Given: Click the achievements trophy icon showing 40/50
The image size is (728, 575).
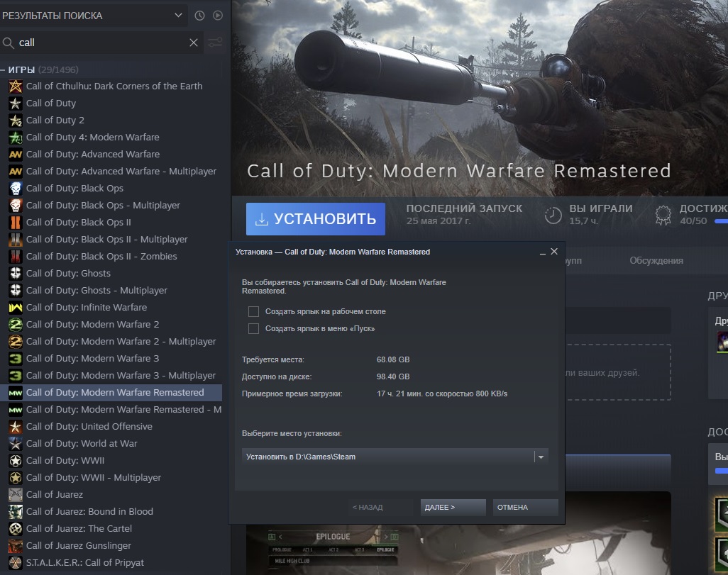Looking at the screenshot, I should pyautogui.click(x=662, y=213).
